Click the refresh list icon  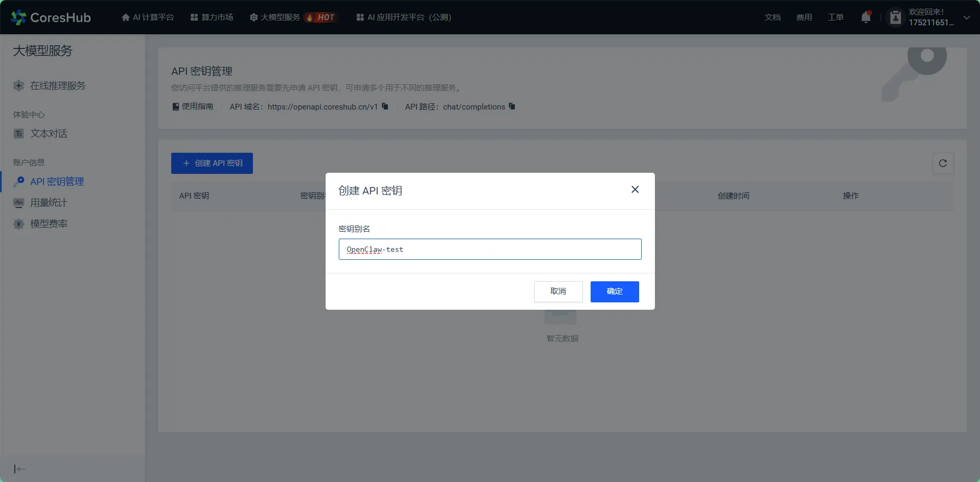pos(943,163)
